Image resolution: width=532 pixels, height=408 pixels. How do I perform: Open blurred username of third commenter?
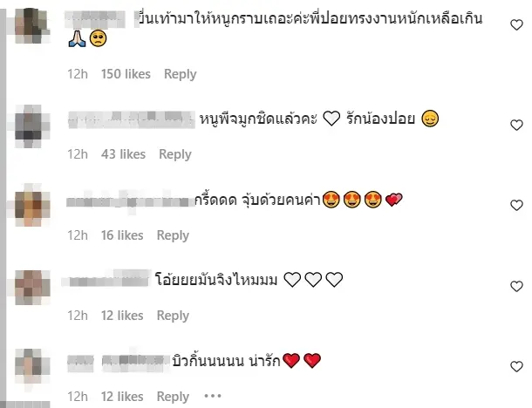coord(129,201)
